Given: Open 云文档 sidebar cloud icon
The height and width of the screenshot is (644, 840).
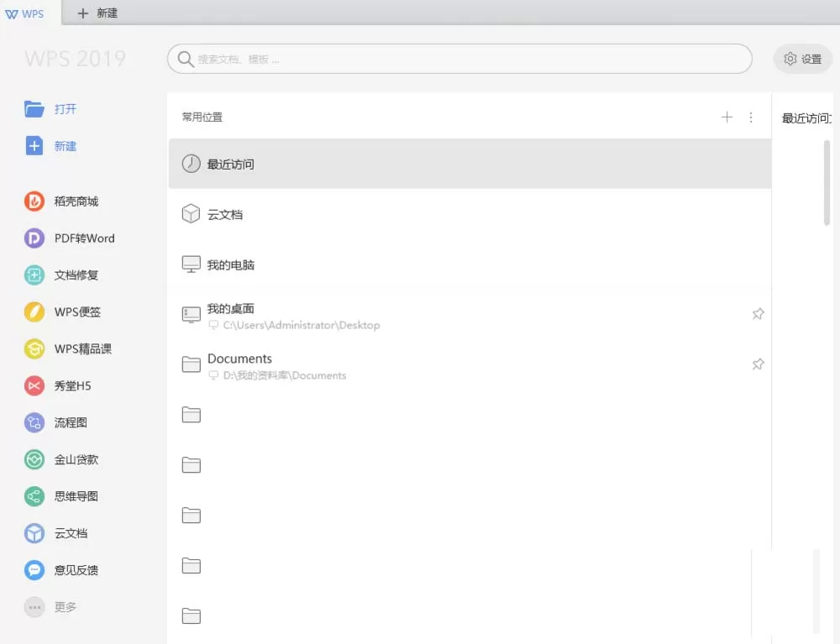Looking at the screenshot, I should (x=34, y=533).
